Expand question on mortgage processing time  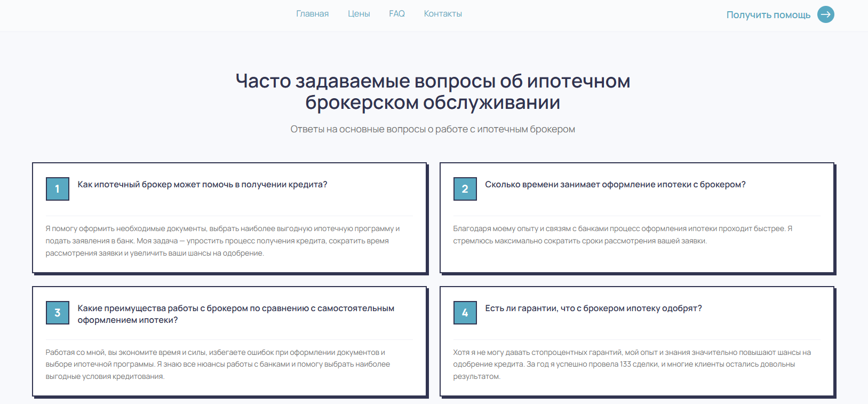click(x=615, y=185)
